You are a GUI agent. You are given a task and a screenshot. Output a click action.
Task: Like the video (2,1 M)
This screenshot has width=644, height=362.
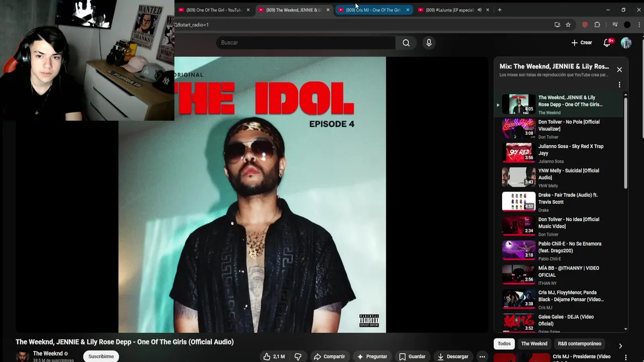click(274, 356)
